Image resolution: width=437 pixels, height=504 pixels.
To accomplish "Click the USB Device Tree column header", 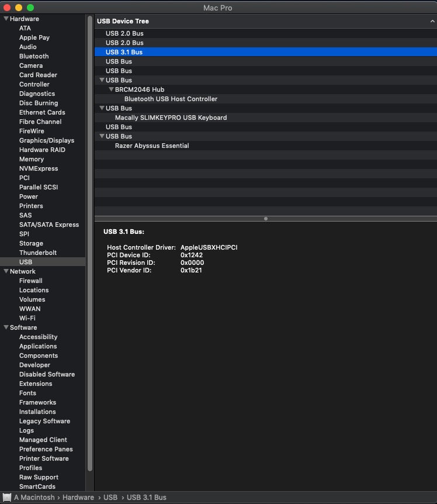I will [123, 21].
